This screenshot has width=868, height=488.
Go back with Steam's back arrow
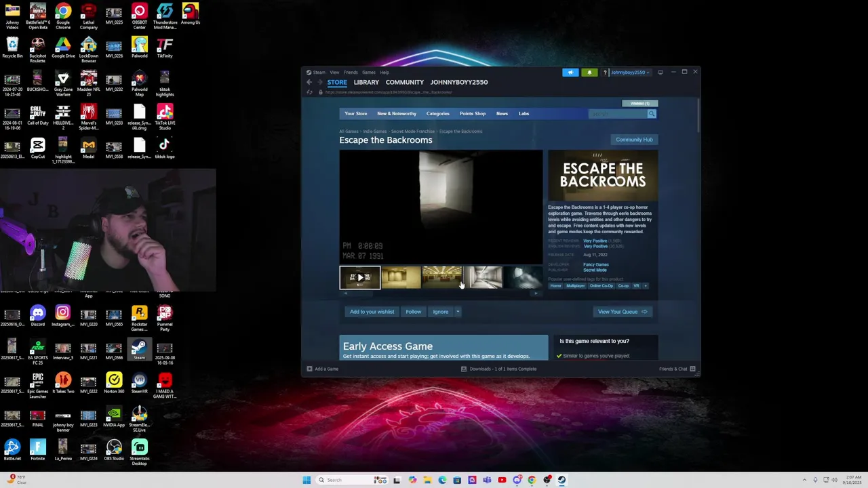click(309, 82)
